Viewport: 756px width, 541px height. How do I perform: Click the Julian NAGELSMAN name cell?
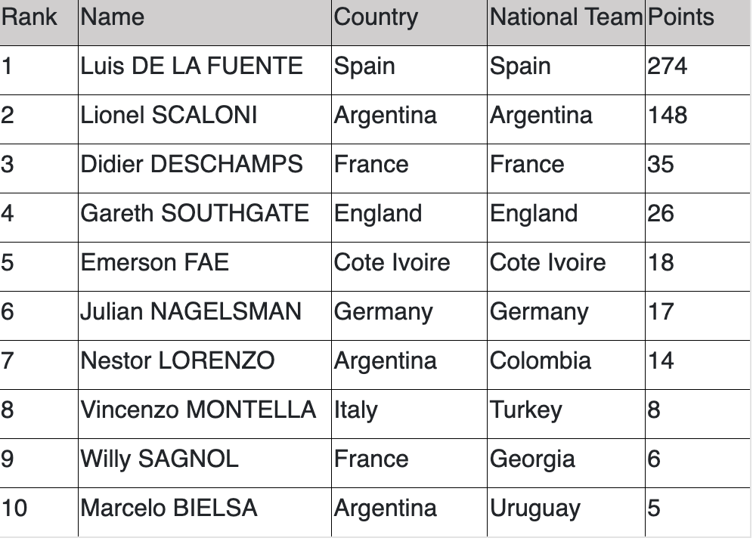205,317
